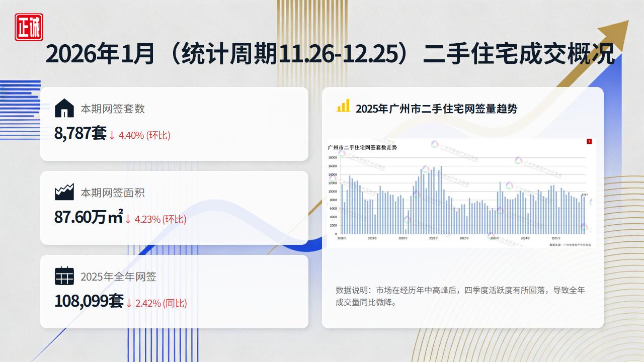Click the red down arrow next to 4.23%

click(128, 219)
